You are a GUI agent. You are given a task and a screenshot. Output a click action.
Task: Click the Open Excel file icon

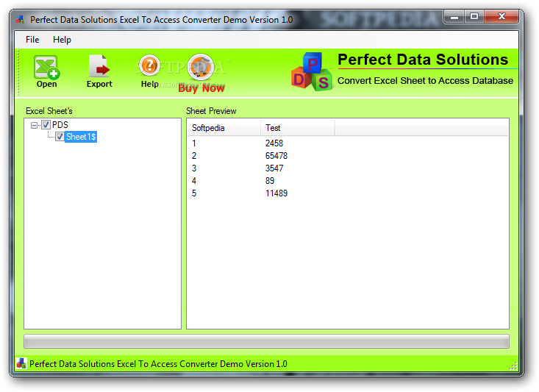tap(46, 68)
